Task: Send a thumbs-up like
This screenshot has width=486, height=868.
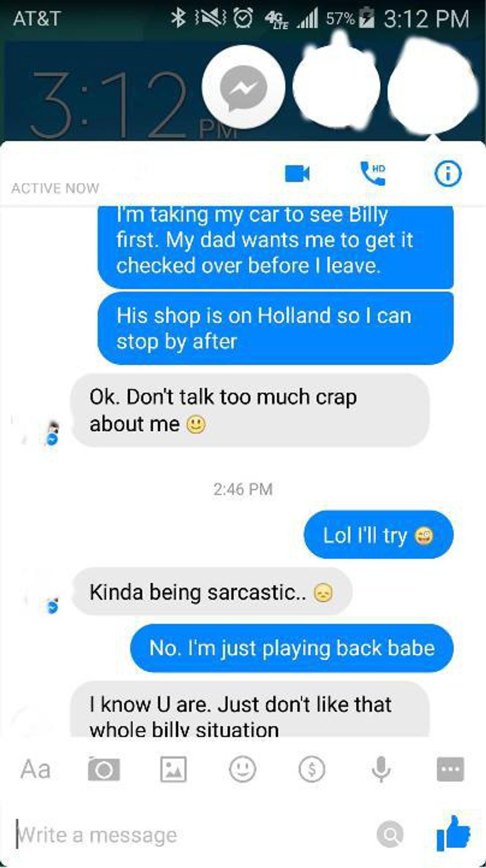Action: [x=453, y=833]
